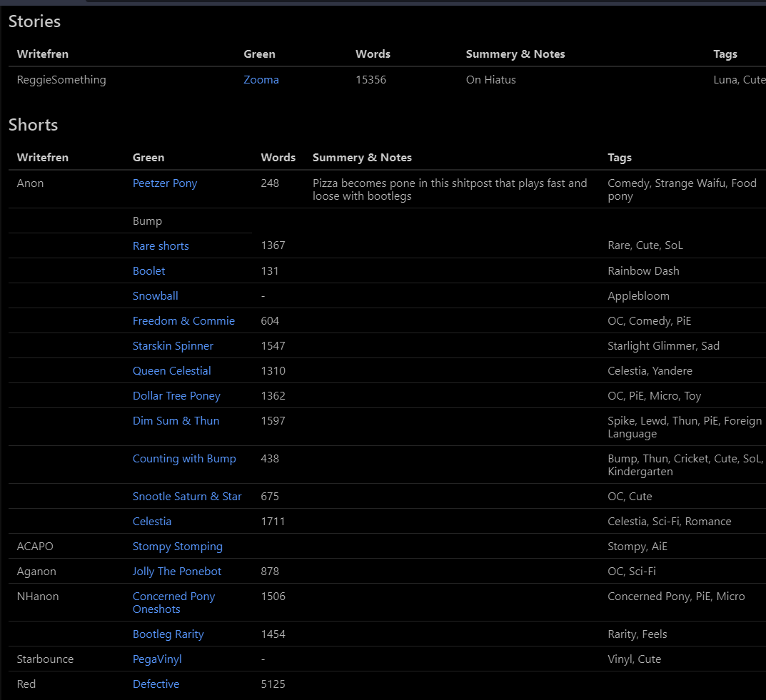Click the Rainbow Dash tag cell
This screenshot has width=766, height=700.
point(643,270)
